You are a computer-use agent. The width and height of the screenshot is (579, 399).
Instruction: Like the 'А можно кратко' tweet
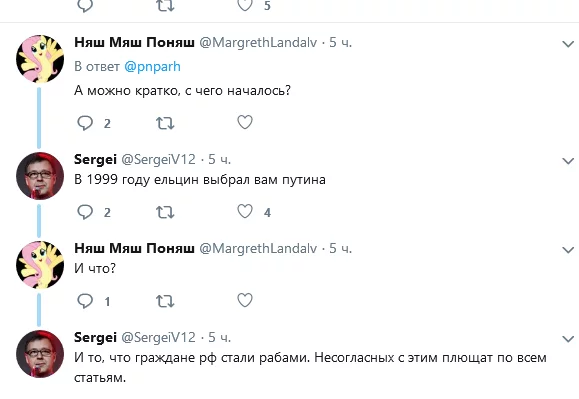[245, 122]
